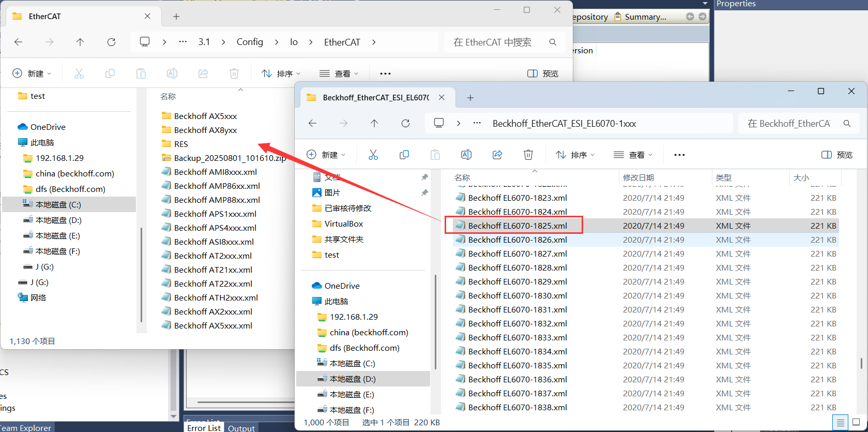Image resolution: width=868 pixels, height=432 pixels.
Task: Click Copy icon in Beckhoff_EtherCAT_ESI window toolbar
Action: pos(404,155)
